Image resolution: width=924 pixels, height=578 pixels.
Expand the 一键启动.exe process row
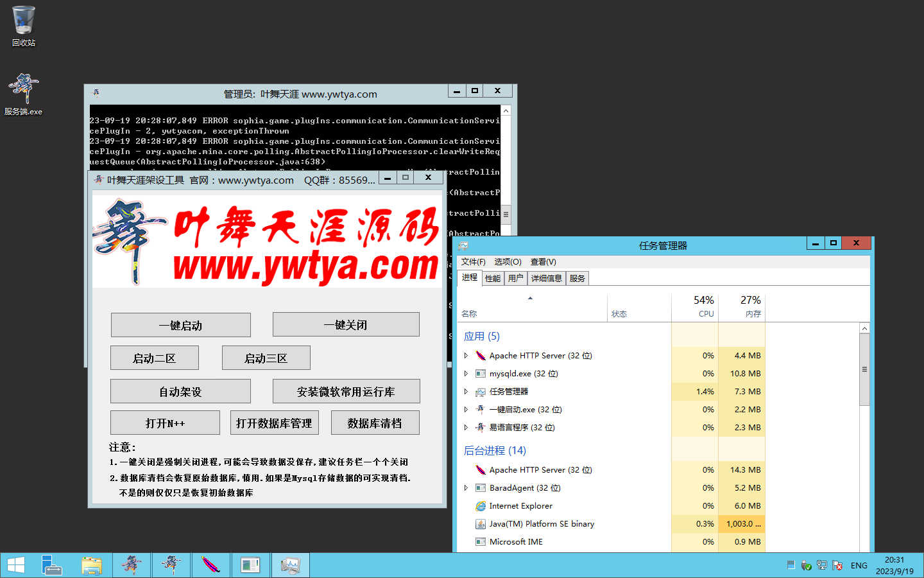[x=466, y=409]
